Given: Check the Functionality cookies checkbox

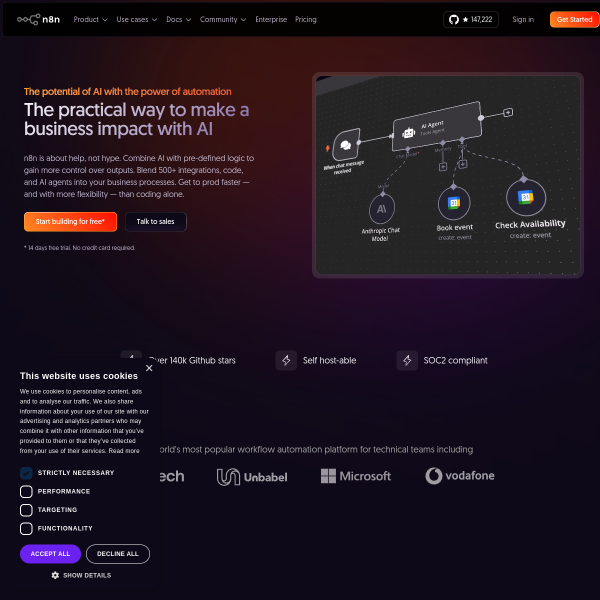Looking at the screenshot, I should pyautogui.click(x=26, y=528).
